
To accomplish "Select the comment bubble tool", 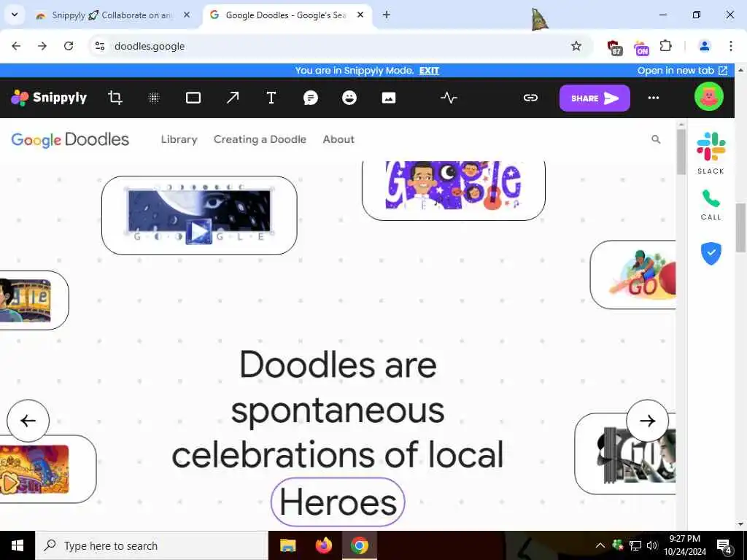I will pos(310,98).
